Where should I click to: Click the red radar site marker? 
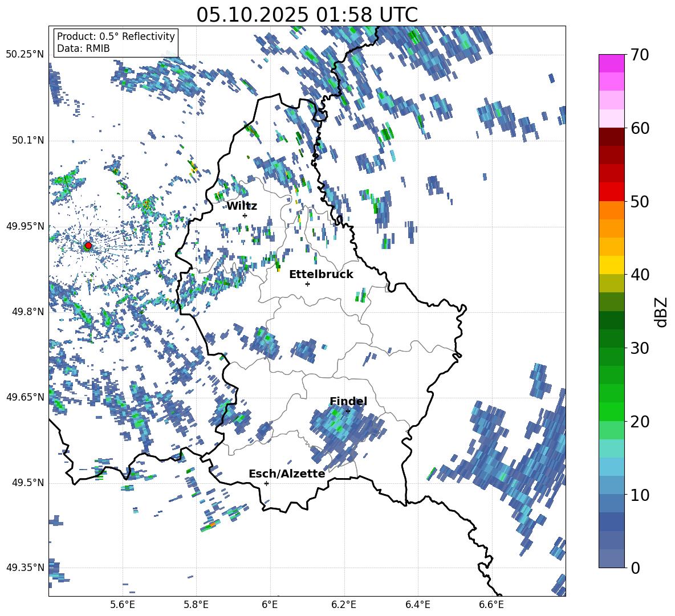point(88,246)
